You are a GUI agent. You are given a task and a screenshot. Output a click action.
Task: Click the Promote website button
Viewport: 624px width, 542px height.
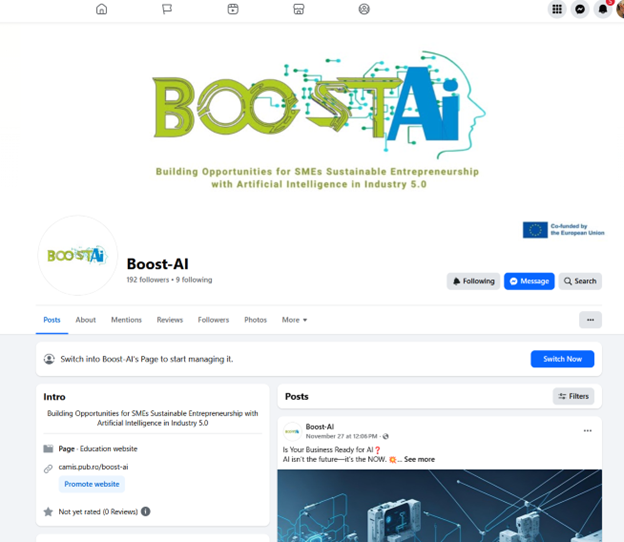(x=92, y=484)
